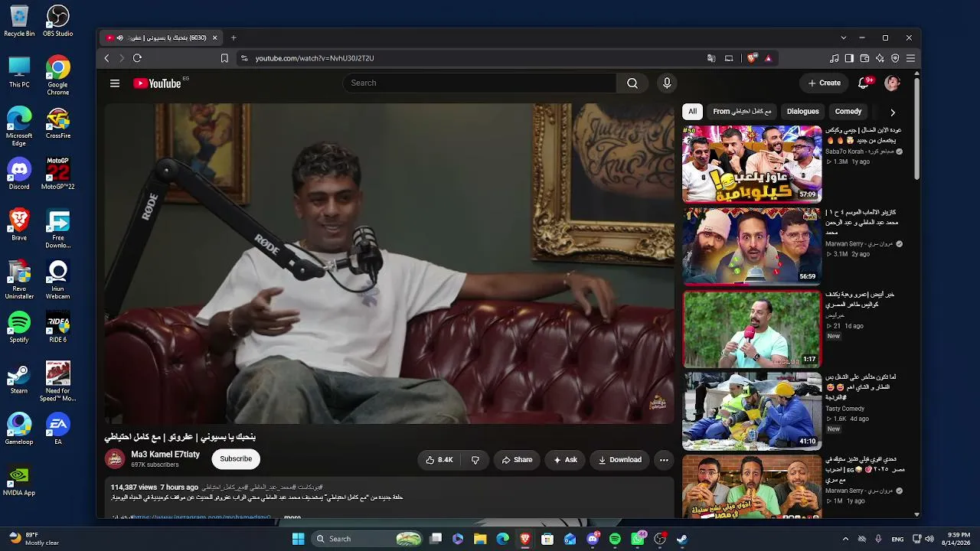980x551 pixels.
Task: Go to the YouTube home logo
Action: click(157, 83)
